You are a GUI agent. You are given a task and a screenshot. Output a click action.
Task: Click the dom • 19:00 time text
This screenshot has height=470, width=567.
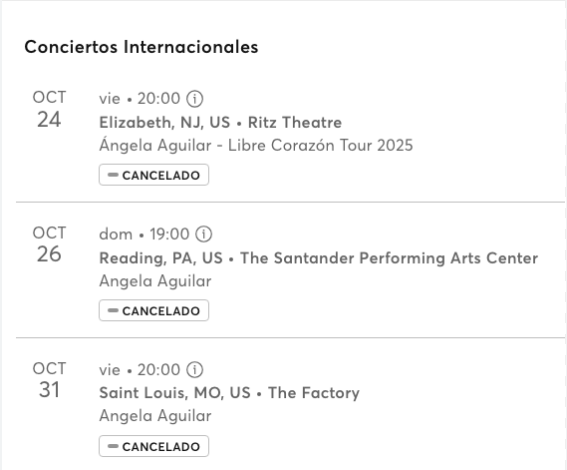tap(144, 234)
